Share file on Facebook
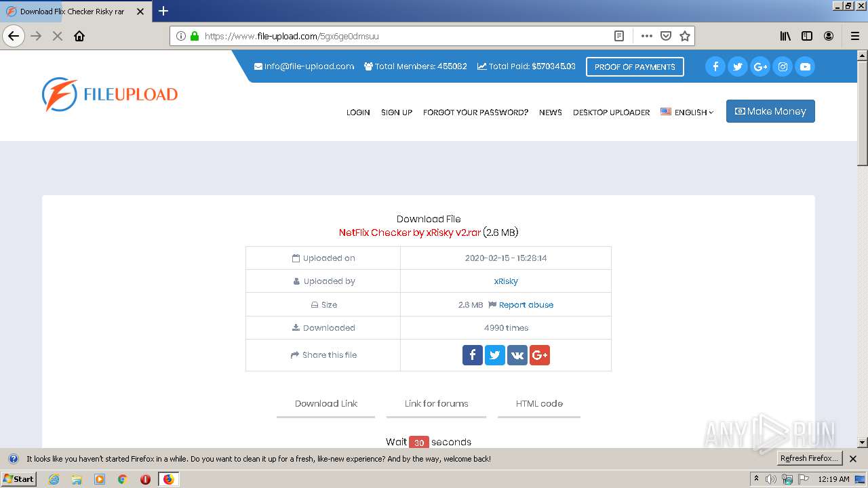Viewport: 868px width, 488px height. pyautogui.click(x=473, y=355)
